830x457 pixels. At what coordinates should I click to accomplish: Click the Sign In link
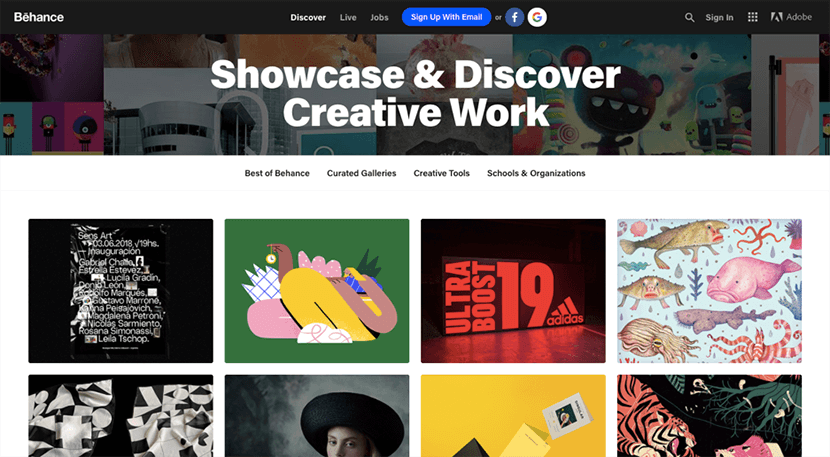tap(719, 17)
